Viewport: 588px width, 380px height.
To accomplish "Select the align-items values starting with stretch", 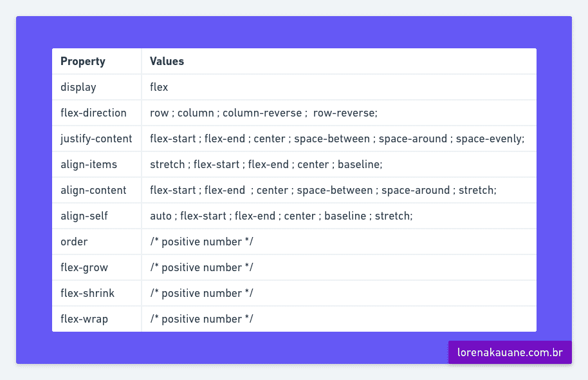I will coord(266,164).
